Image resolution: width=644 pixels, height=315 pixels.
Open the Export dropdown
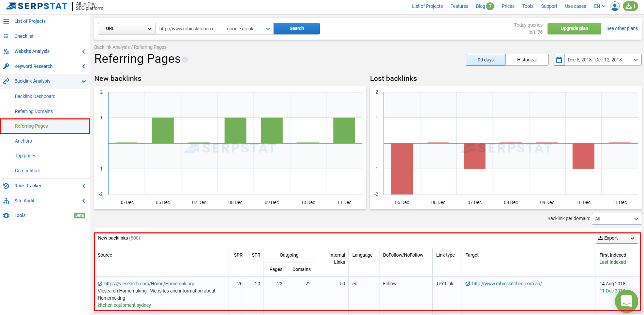click(x=617, y=238)
